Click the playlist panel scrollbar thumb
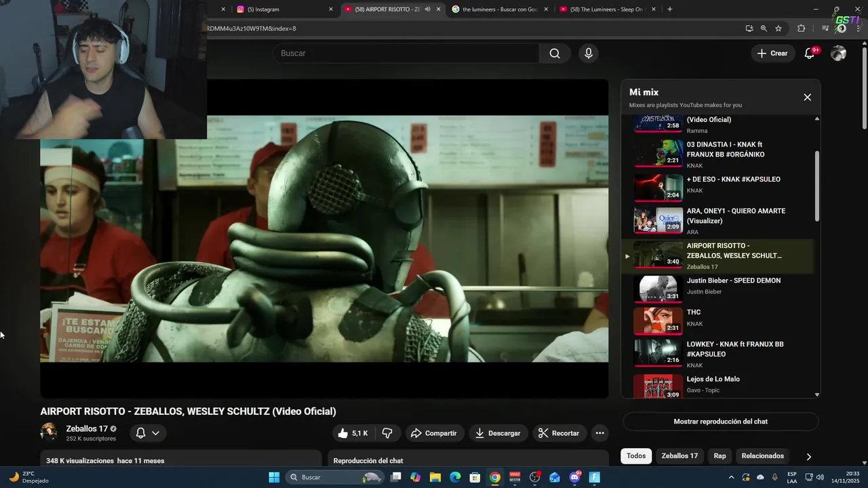 [x=816, y=185]
